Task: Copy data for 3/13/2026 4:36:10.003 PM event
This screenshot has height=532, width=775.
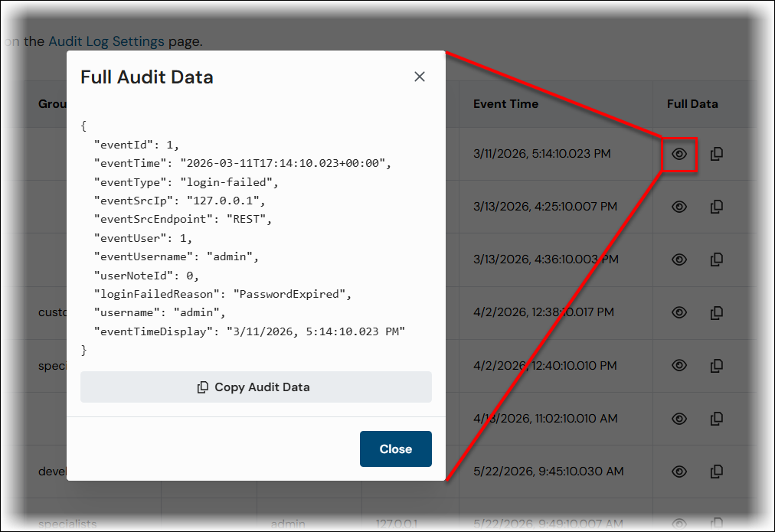Action: 717,259
